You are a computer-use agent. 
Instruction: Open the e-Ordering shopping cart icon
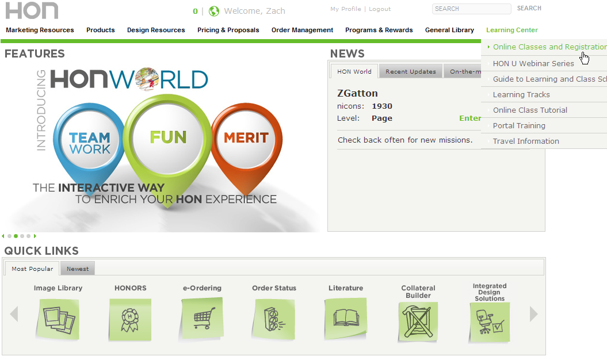pyautogui.click(x=202, y=319)
